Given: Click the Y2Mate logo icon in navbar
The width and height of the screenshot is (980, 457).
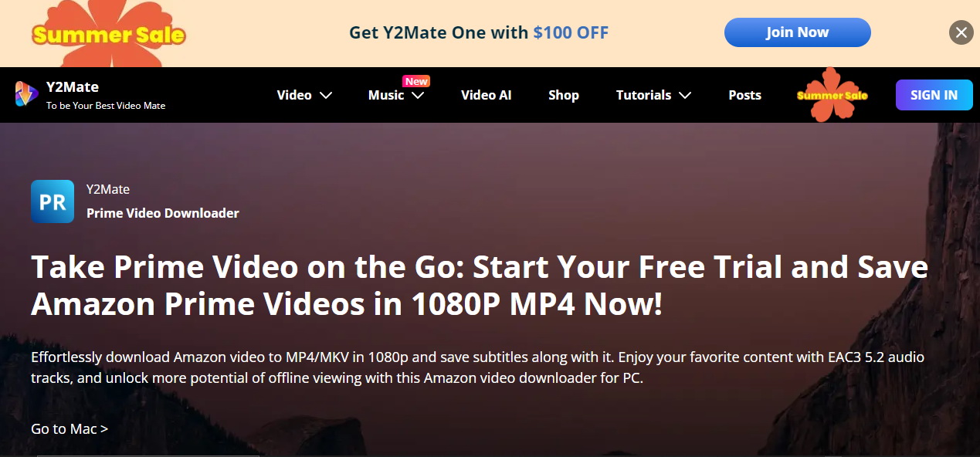Looking at the screenshot, I should (x=26, y=94).
